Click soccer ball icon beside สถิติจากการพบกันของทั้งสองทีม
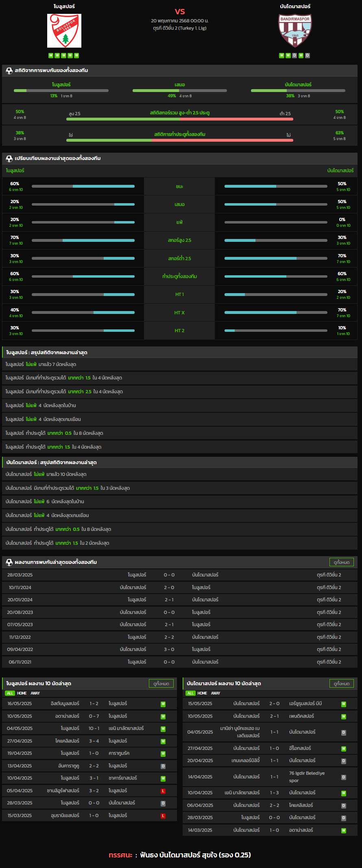Screen dimensions: 362x868 click(9, 70)
